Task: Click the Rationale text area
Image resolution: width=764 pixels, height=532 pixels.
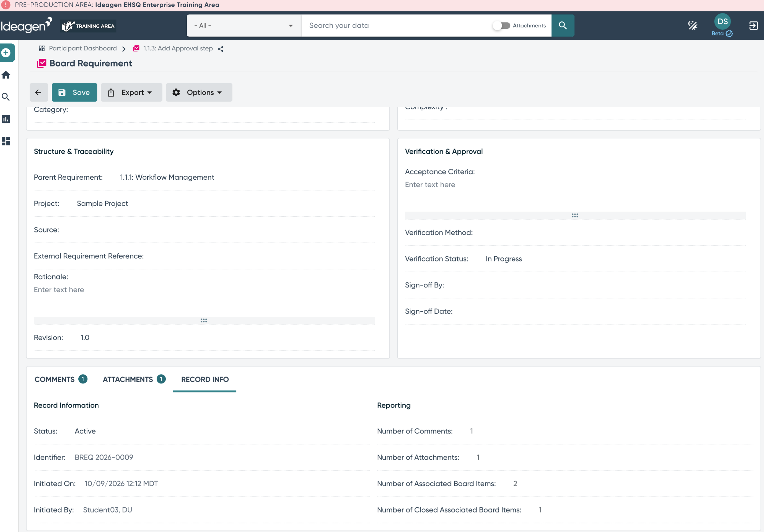Action: click(204, 300)
